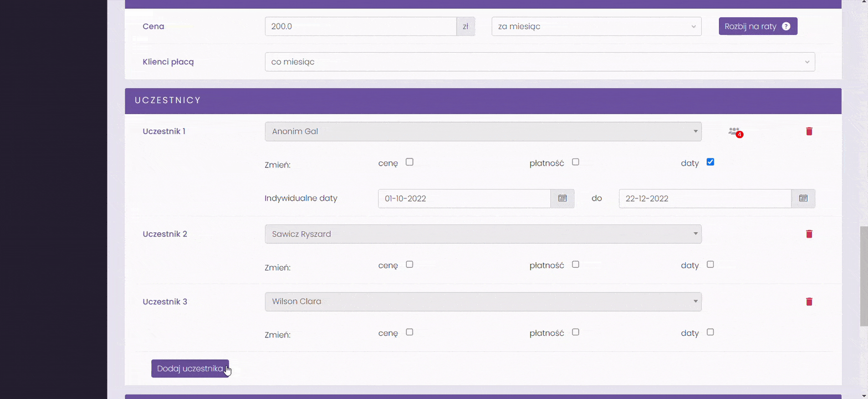Check płatność checkbox for Uczestnik 1
868x399 pixels.
click(x=575, y=162)
